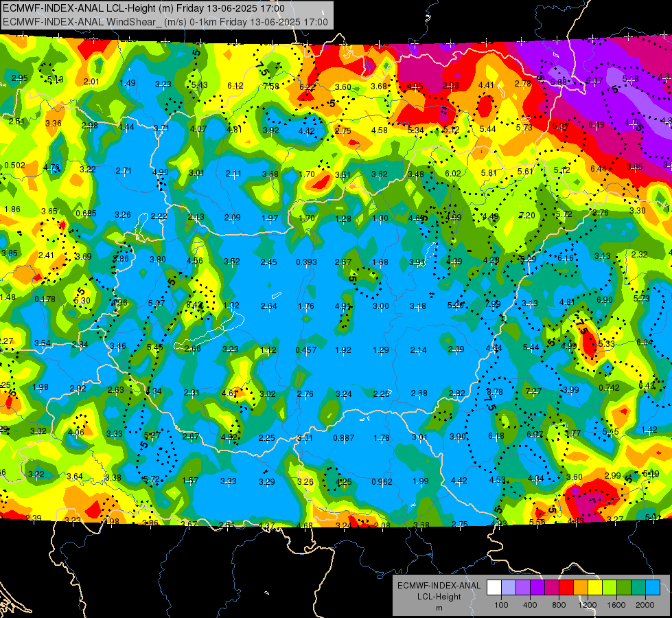
Task: Click the legend tick label 2000
Action: coord(645,605)
